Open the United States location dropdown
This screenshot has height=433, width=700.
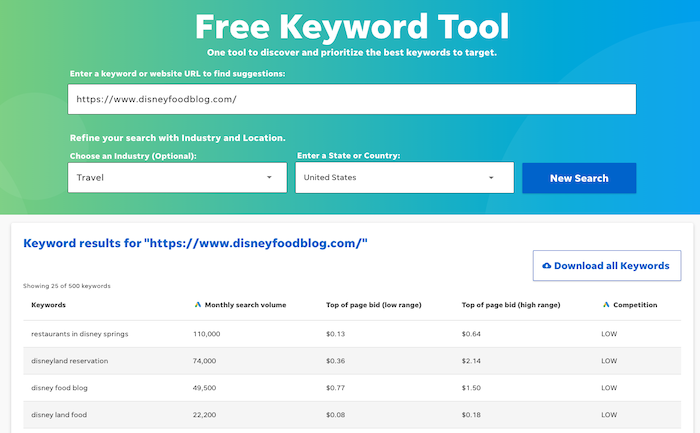point(404,178)
